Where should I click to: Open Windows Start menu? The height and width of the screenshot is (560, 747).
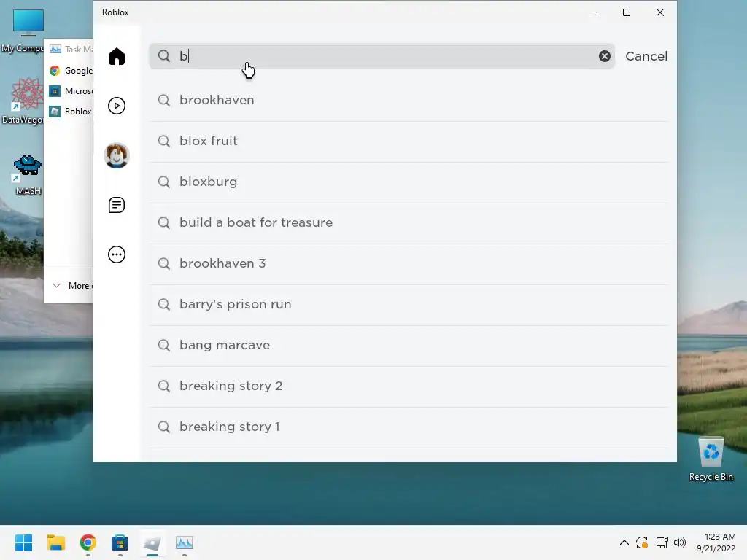[x=24, y=542]
